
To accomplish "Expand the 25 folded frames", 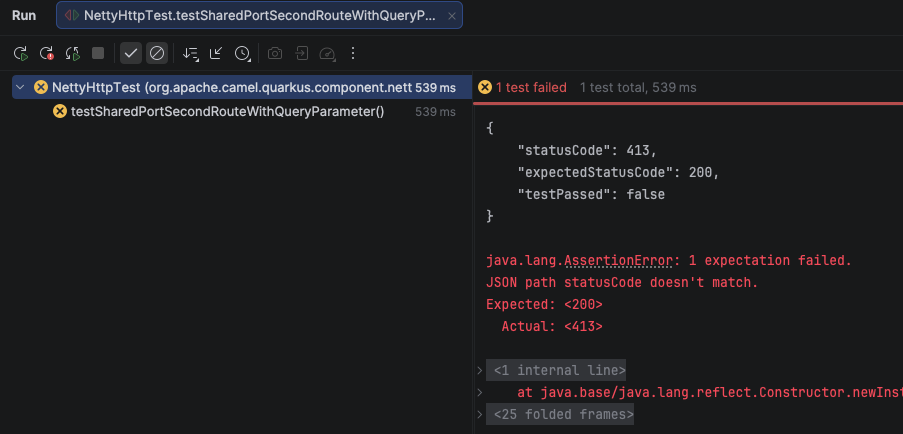I will click(x=564, y=414).
